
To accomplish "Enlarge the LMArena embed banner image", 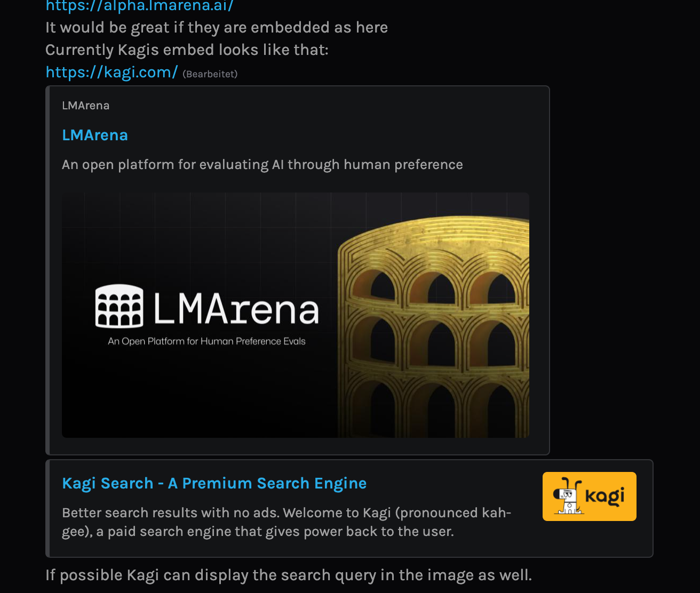I will coord(296,315).
